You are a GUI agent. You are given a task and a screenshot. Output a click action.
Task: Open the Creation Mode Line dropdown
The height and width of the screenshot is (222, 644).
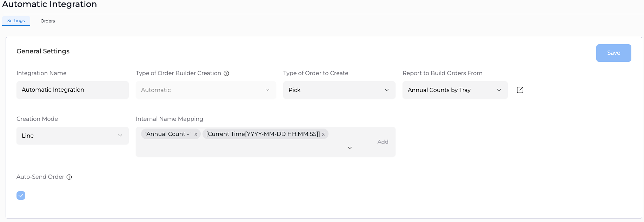pyautogui.click(x=73, y=136)
